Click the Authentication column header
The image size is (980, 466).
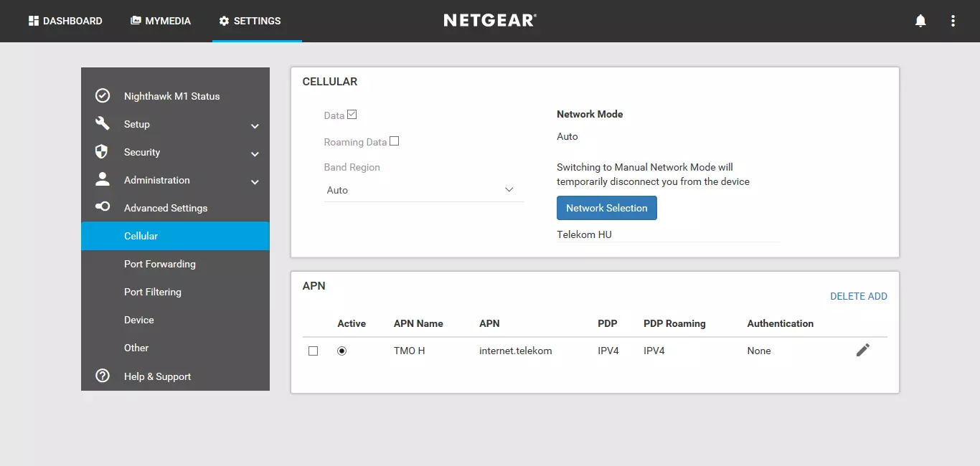(781, 323)
